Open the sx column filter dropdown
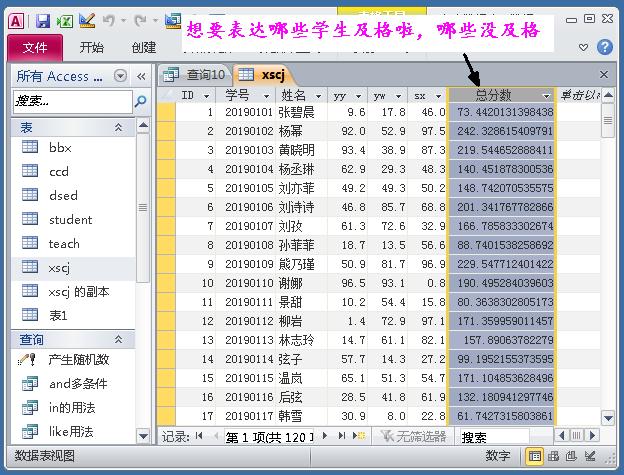The image size is (624, 475). (x=438, y=96)
